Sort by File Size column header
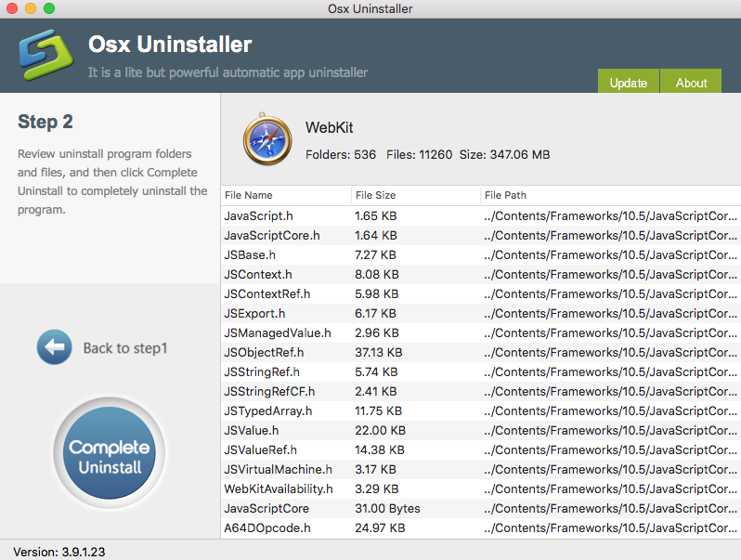741x560 pixels. [375, 195]
